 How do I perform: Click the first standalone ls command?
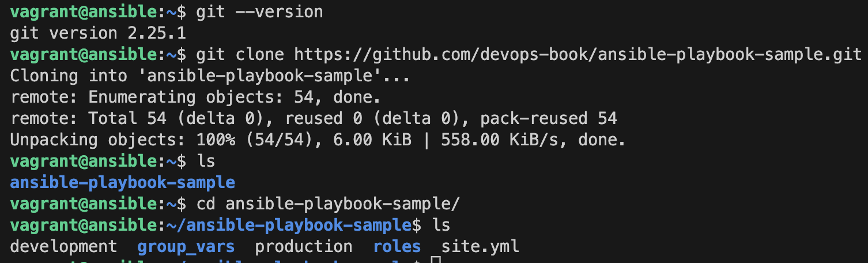pos(206,161)
